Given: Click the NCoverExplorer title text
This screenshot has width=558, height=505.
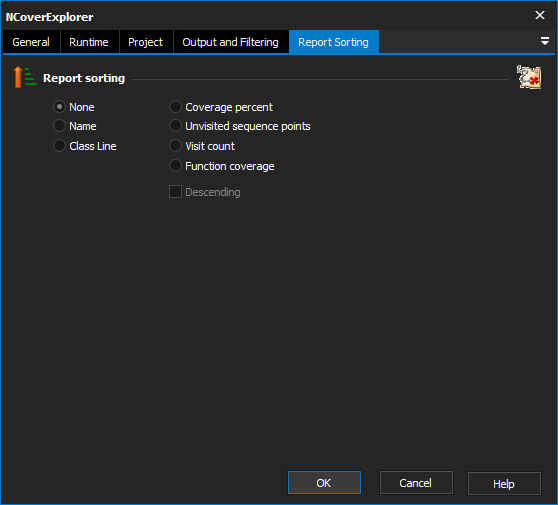Looking at the screenshot, I should [49, 17].
